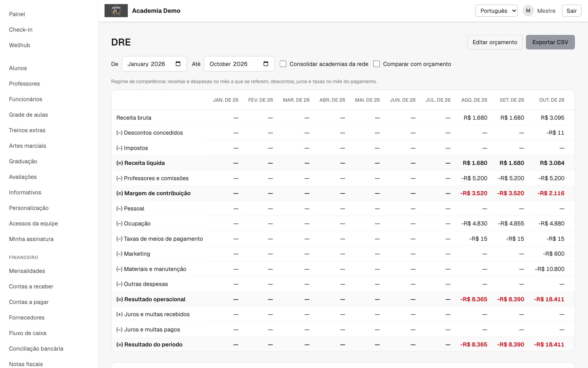The height and width of the screenshot is (368, 588).
Task: Open Artes marciais section
Action: coord(27,146)
